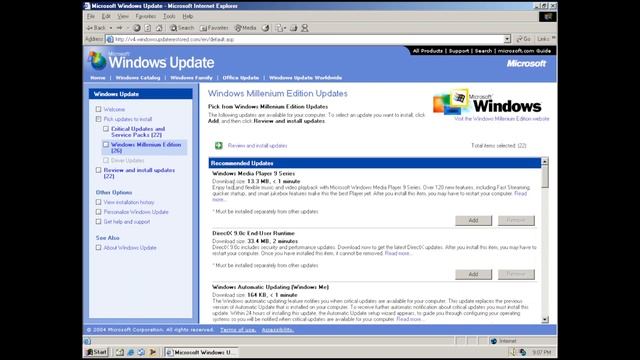Image resolution: width=640 pixels, height=360 pixels.
Task: Open the Media pane from the toolbar
Action: click(x=245, y=28)
